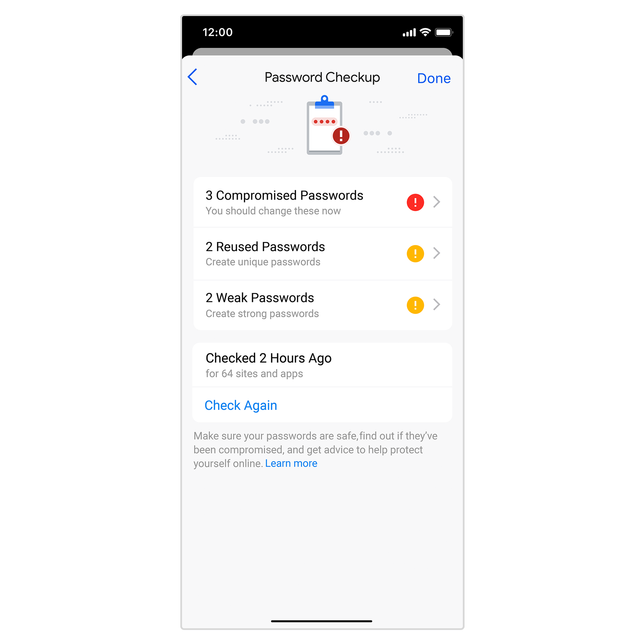
Task: Expand the 3 Compromised Passwords section
Action: pyautogui.click(x=322, y=202)
